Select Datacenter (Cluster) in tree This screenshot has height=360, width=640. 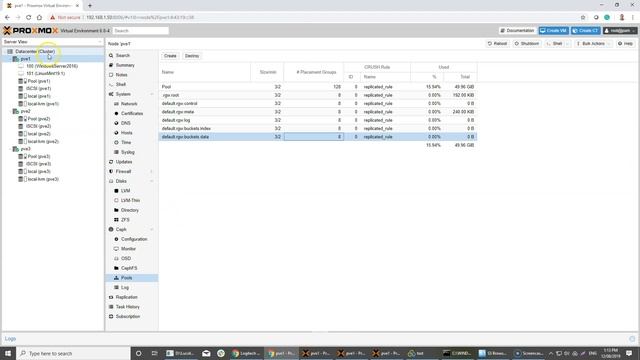tap(35, 52)
